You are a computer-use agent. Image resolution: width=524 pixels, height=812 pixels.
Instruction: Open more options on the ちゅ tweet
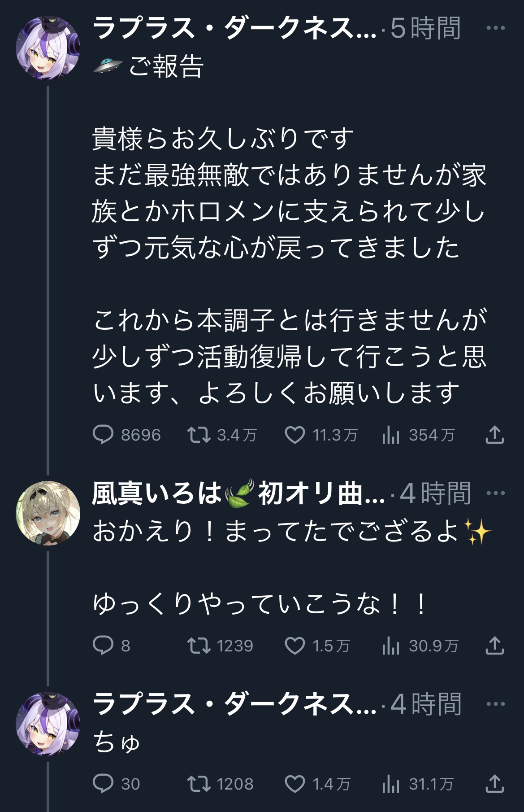(495, 704)
